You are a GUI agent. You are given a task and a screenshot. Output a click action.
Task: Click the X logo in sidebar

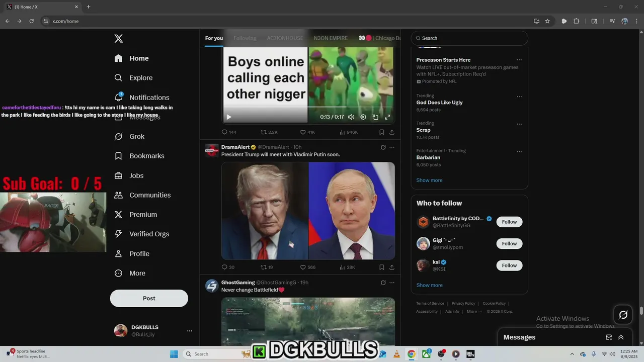click(118, 39)
